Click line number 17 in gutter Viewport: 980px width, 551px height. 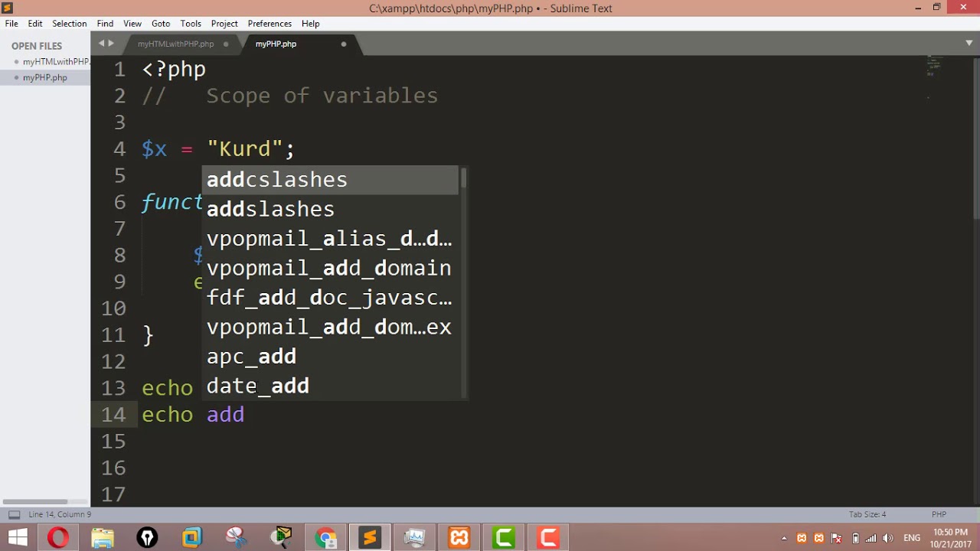(113, 494)
